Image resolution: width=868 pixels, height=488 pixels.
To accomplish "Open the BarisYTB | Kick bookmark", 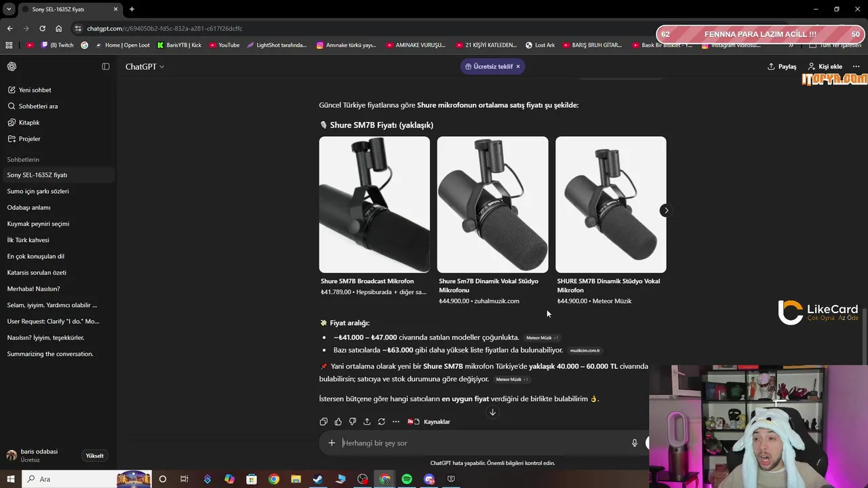I will (x=179, y=45).
